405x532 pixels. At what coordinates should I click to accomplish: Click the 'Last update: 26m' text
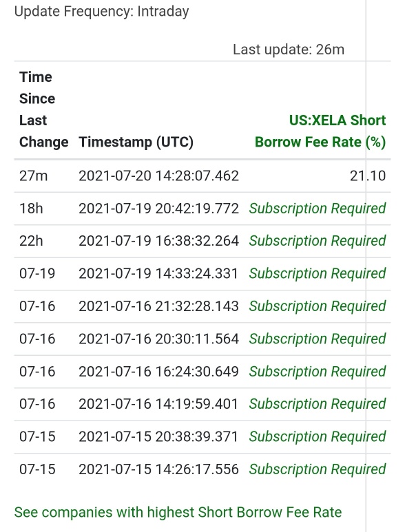coord(289,50)
